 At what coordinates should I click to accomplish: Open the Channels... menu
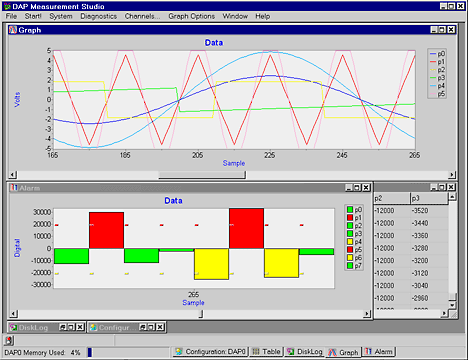click(142, 16)
